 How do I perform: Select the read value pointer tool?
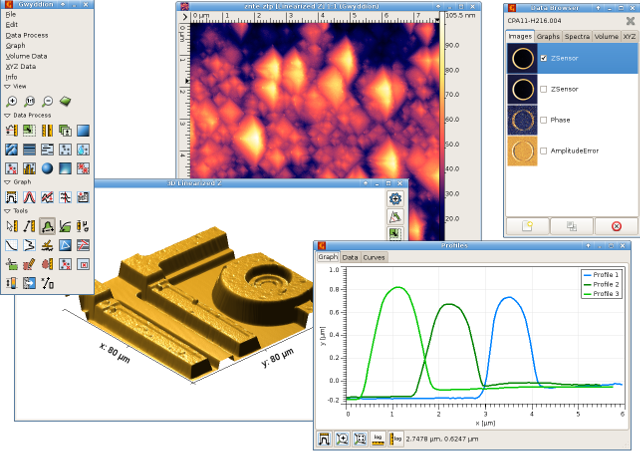[x=11, y=226]
